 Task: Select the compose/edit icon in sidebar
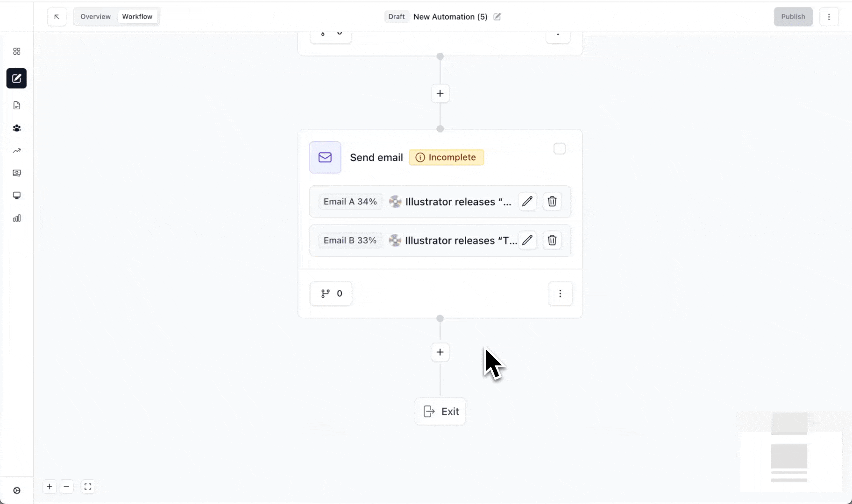[17, 78]
